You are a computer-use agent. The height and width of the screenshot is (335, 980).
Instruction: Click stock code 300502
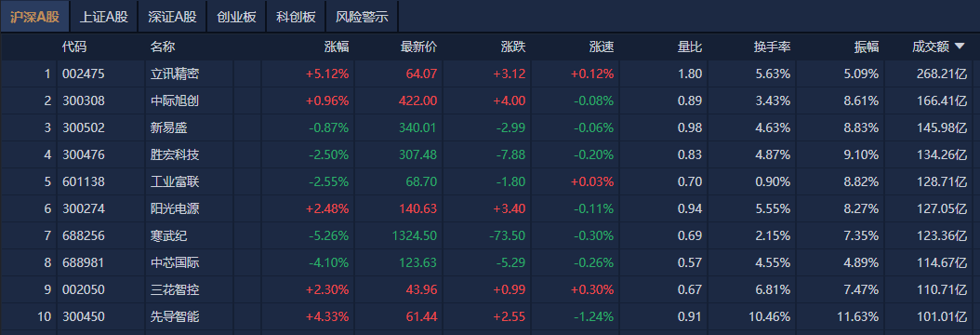(x=84, y=127)
